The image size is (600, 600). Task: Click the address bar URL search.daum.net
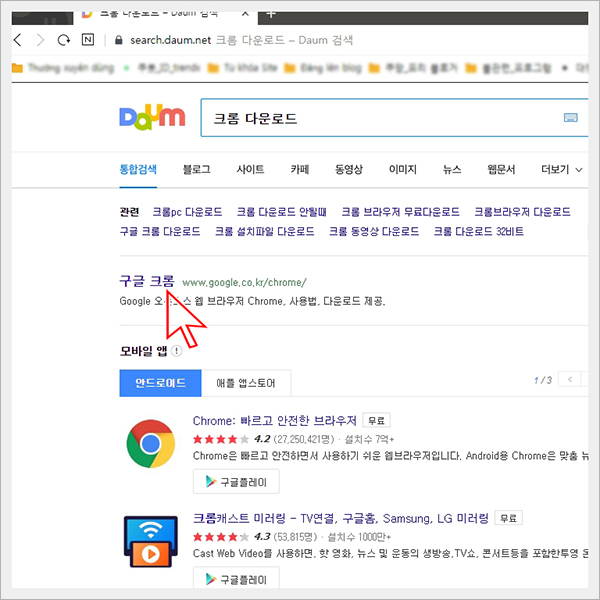170,40
